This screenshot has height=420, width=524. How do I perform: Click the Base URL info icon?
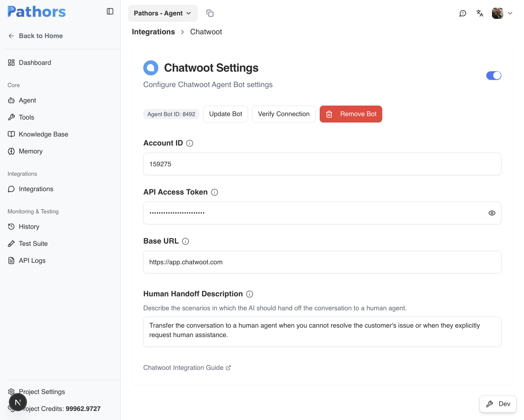coord(185,241)
